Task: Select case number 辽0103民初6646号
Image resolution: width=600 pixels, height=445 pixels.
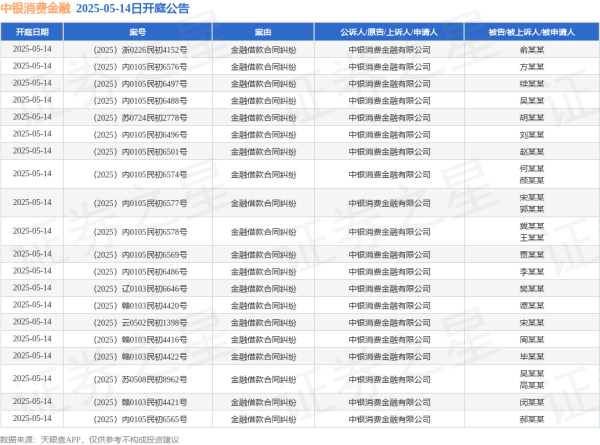Action: (155, 289)
